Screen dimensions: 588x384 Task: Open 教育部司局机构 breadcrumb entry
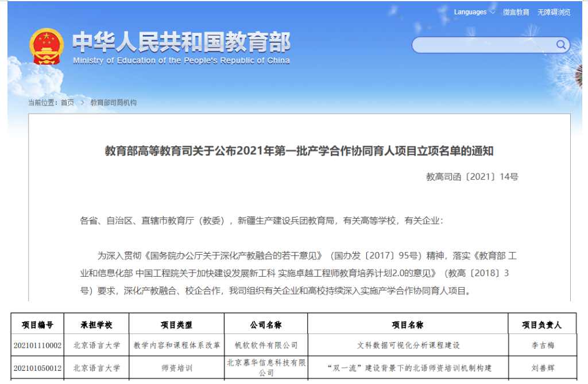tap(113, 103)
